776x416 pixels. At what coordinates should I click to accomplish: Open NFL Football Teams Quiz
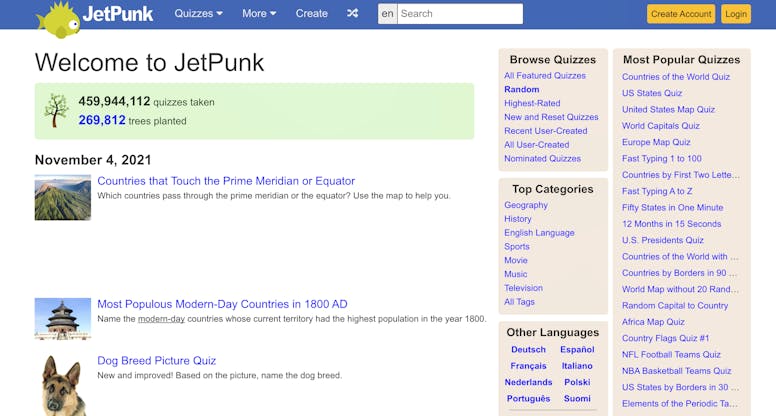point(671,355)
